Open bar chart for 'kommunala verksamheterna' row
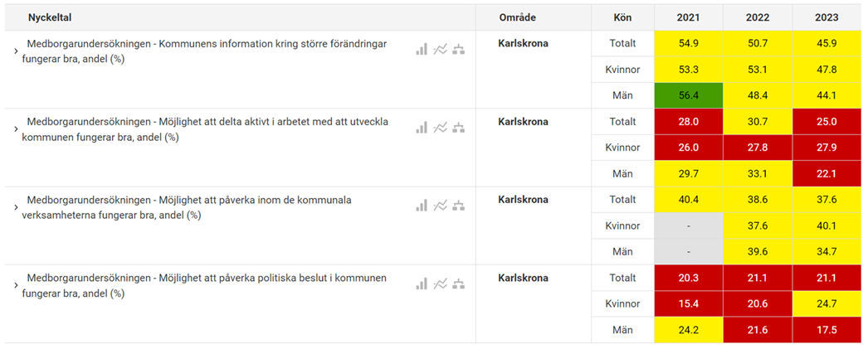 422,206
